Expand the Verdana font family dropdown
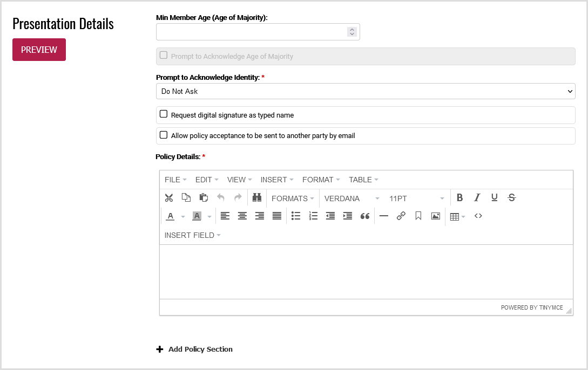Image resolution: width=588 pixels, height=370 pixels. pyautogui.click(x=352, y=198)
